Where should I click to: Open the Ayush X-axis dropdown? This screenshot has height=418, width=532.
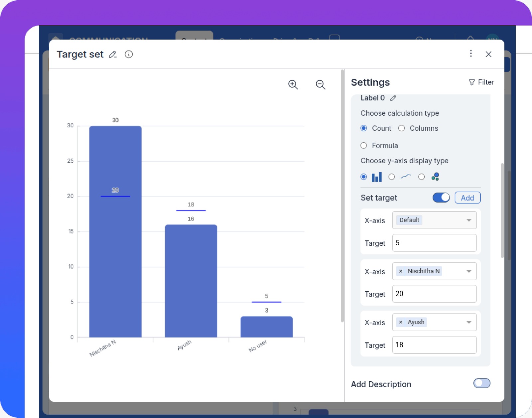click(x=468, y=322)
